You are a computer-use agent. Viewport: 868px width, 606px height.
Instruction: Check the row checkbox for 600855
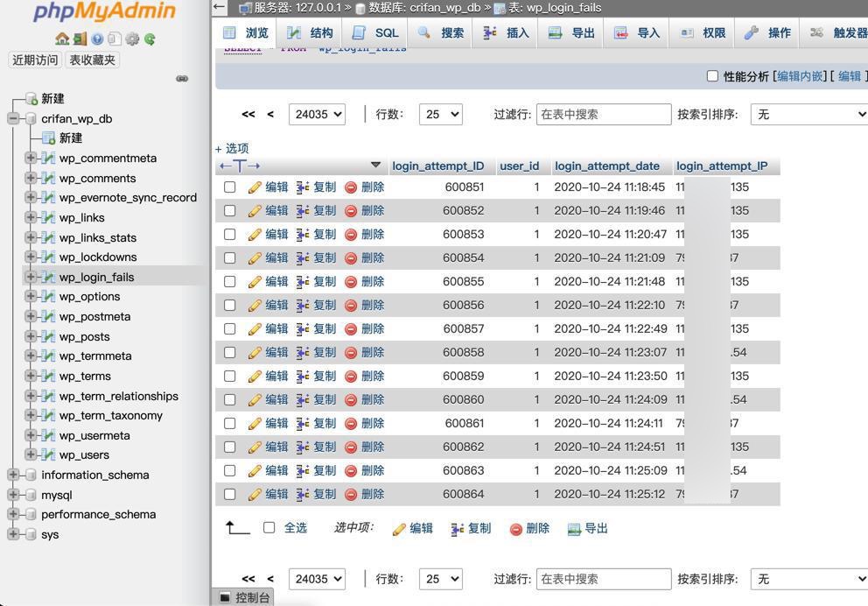tap(230, 281)
